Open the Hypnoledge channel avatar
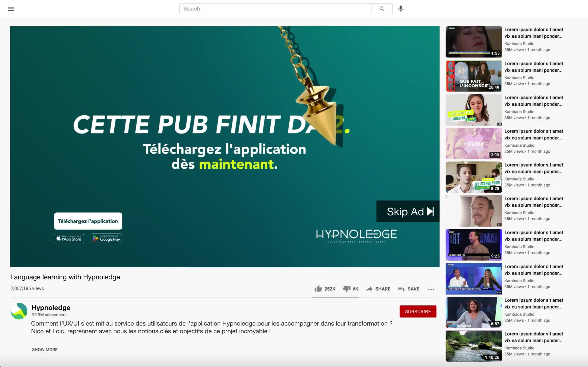The height and width of the screenshot is (367, 588). click(19, 311)
